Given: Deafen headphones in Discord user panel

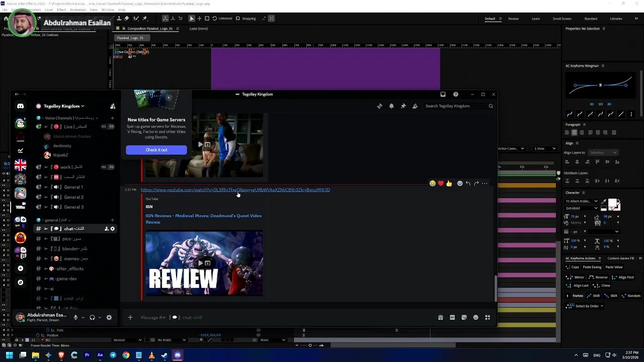Looking at the screenshot, I should [x=92, y=317].
